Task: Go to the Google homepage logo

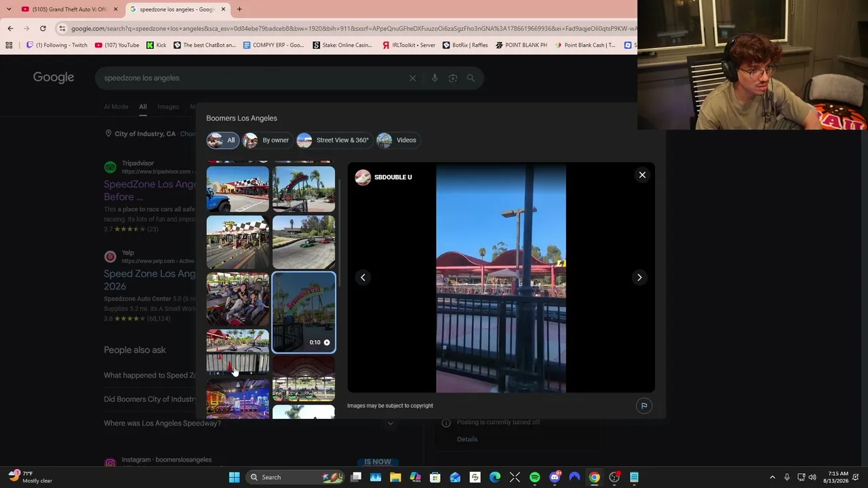Action: [x=54, y=77]
